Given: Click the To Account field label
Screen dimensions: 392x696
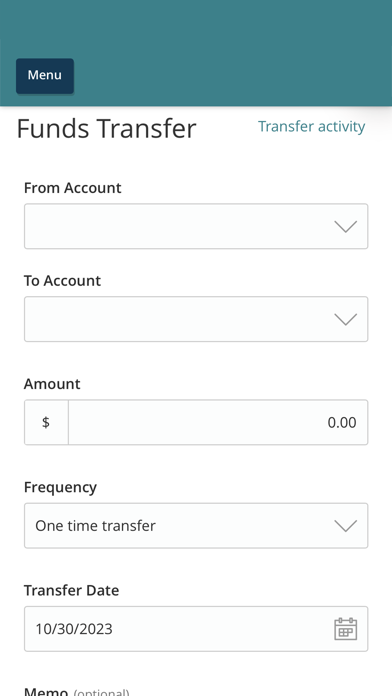Looking at the screenshot, I should pos(62,281).
